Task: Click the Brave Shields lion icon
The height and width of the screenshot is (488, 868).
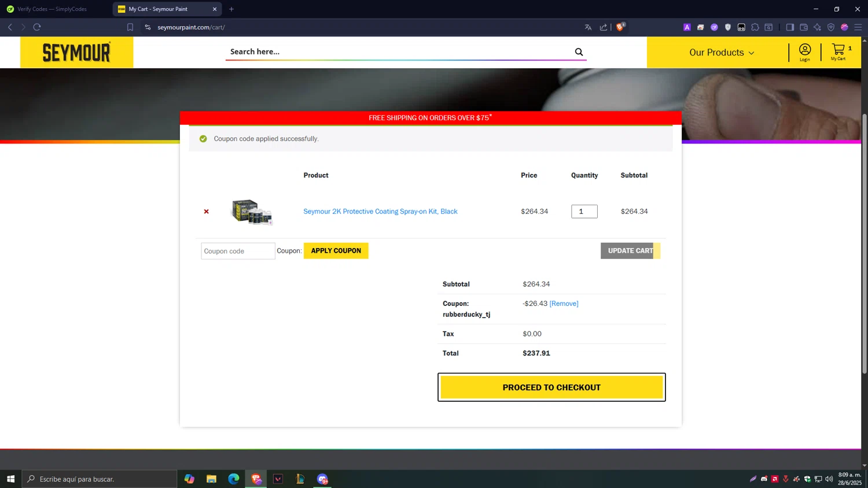Action: click(620, 27)
